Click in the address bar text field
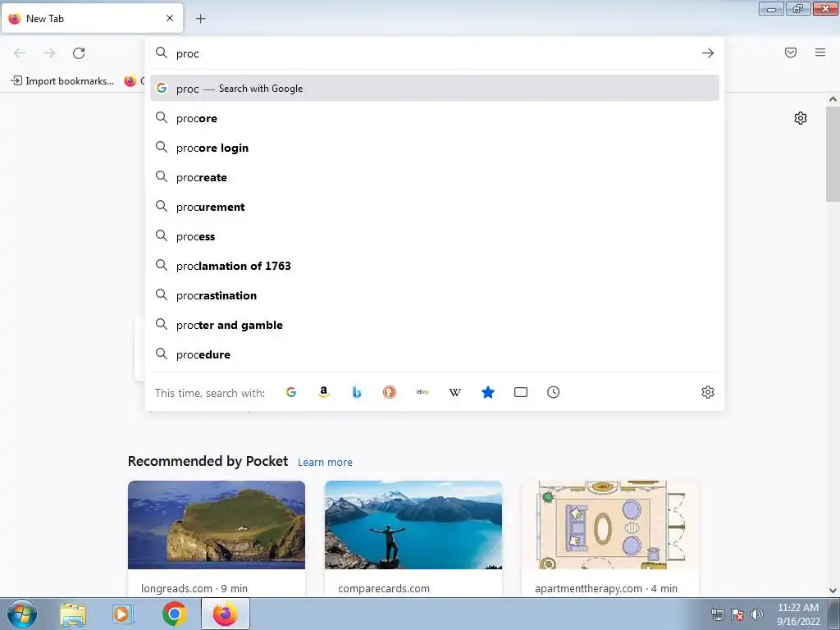Viewport: 840px width, 630px height. tap(434, 53)
